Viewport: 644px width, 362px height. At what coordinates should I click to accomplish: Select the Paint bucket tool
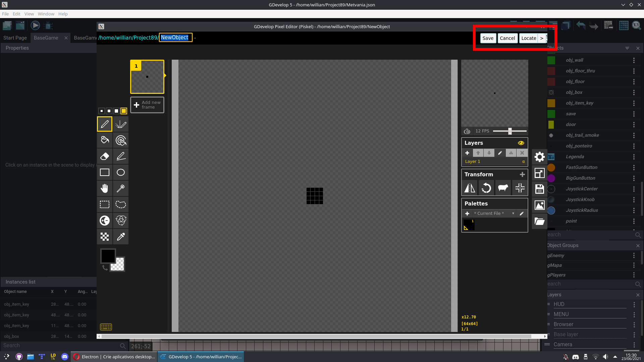point(105,140)
